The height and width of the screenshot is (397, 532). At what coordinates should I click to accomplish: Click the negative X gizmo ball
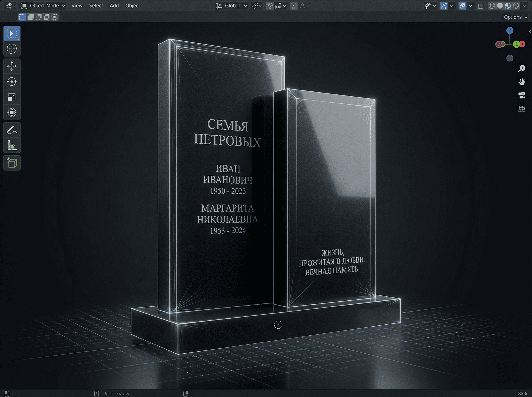[x=499, y=45]
